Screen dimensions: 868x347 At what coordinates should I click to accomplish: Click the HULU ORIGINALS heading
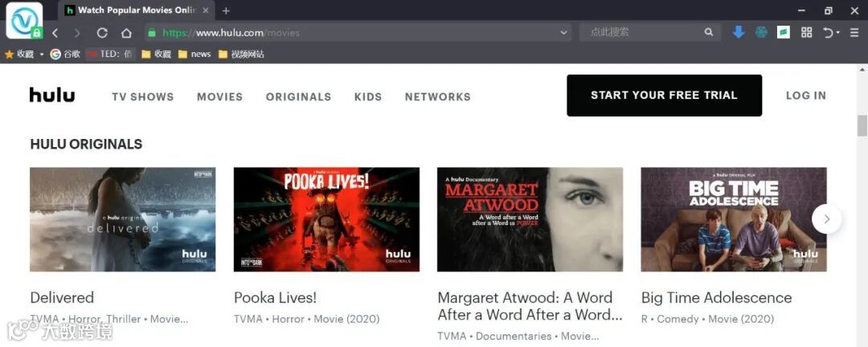tap(86, 145)
